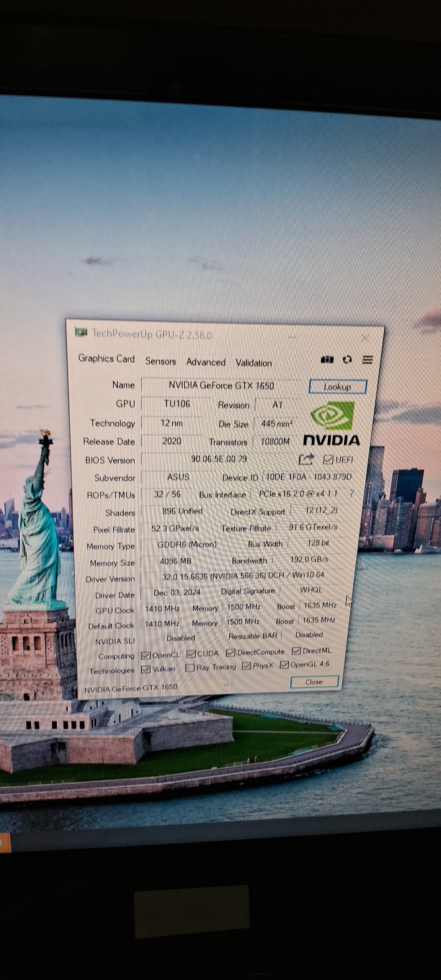
Task: Click the Name field showing GTX 1650
Action: pyautogui.click(x=221, y=385)
